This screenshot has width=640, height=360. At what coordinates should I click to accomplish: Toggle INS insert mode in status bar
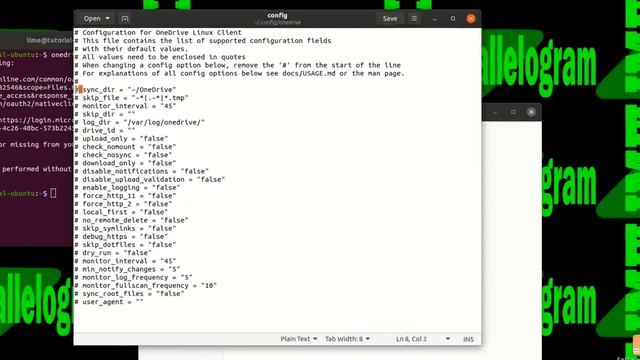pyautogui.click(x=469, y=339)
